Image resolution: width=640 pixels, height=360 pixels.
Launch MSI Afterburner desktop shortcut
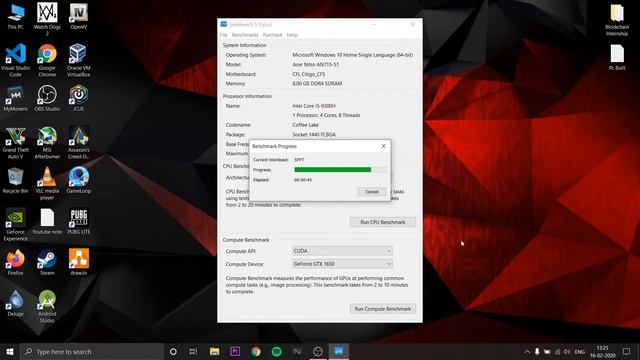click(x=47, y=142)
